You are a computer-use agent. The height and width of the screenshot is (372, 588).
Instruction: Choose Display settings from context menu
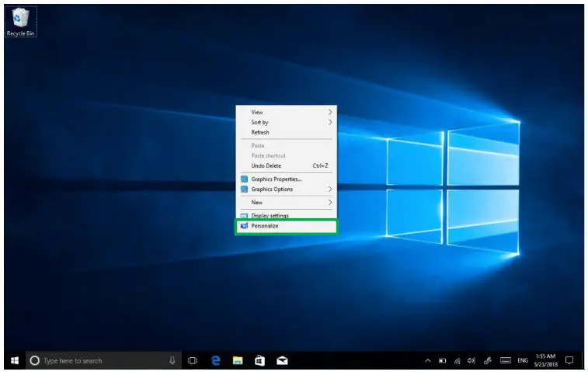[286, 216]
